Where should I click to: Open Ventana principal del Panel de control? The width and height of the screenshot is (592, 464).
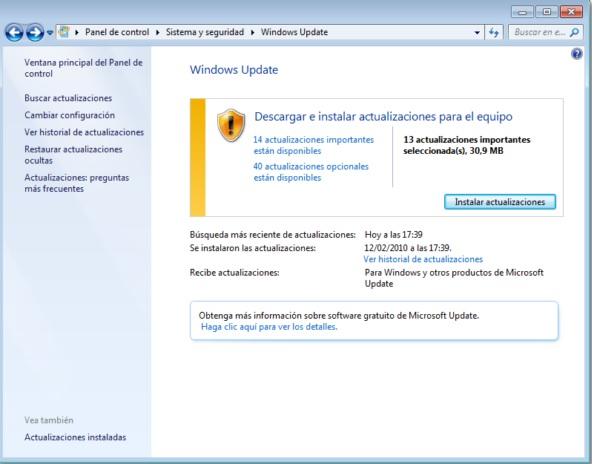click(x=83, y=68)
